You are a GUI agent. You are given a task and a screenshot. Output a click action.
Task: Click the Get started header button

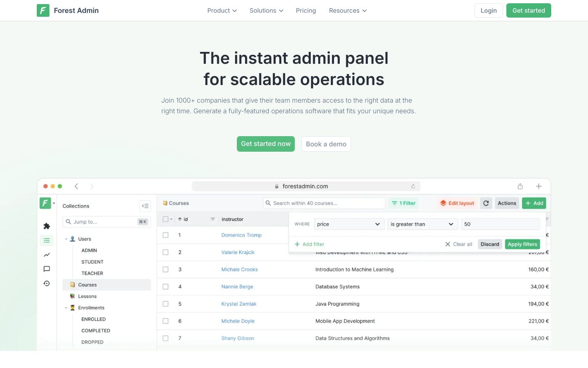[528, 11]
